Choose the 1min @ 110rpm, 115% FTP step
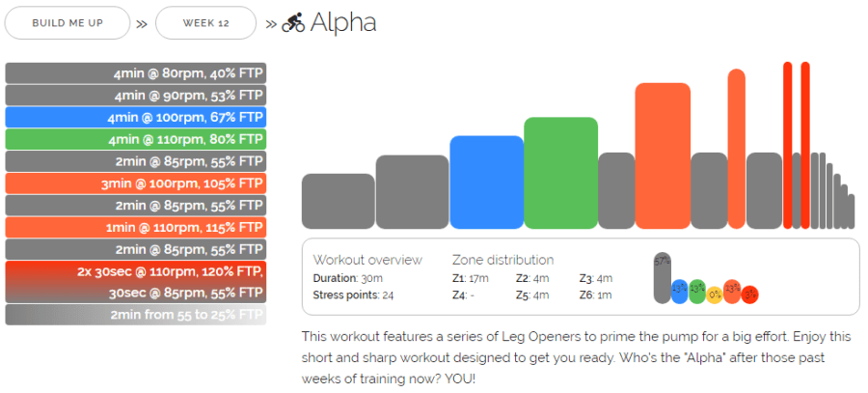The height and width of the screenshot is (393, 868). 135,228
